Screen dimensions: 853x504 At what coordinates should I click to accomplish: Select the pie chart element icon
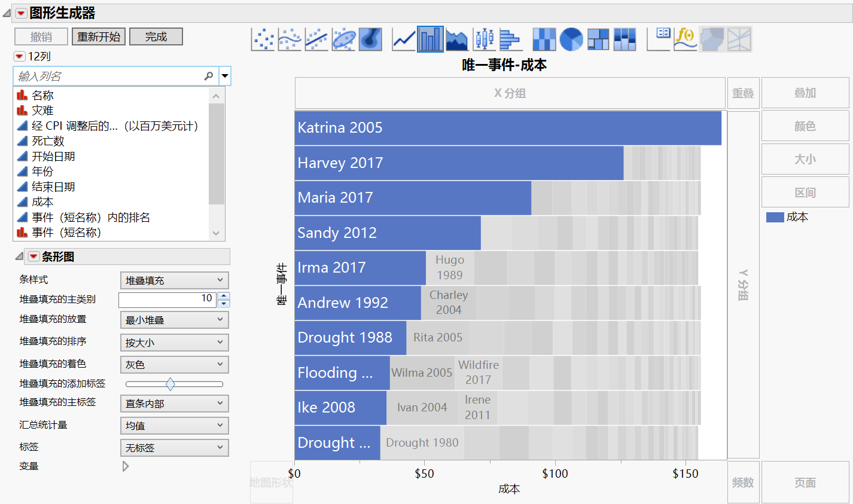coord(572,39)
